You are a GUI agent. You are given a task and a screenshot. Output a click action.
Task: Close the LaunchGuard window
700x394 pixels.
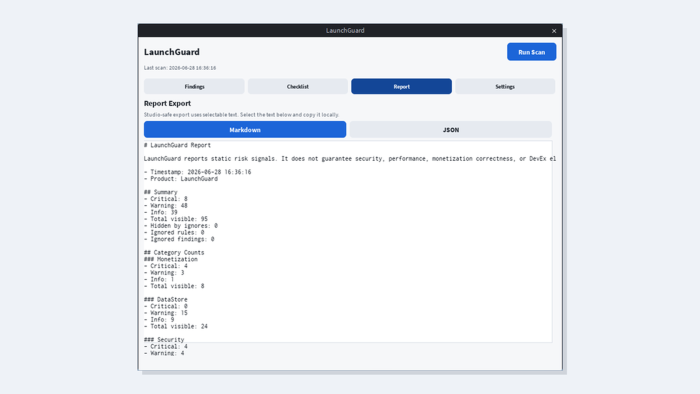pos(554,31)
